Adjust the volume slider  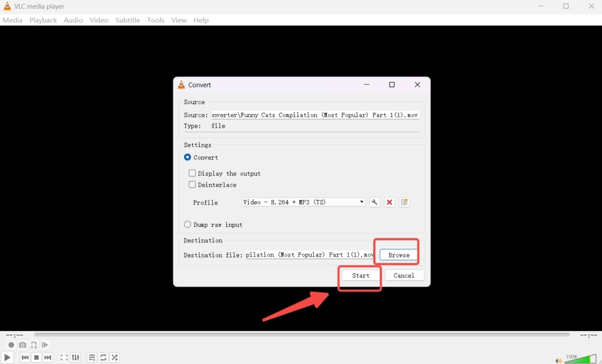pos(582,358)
